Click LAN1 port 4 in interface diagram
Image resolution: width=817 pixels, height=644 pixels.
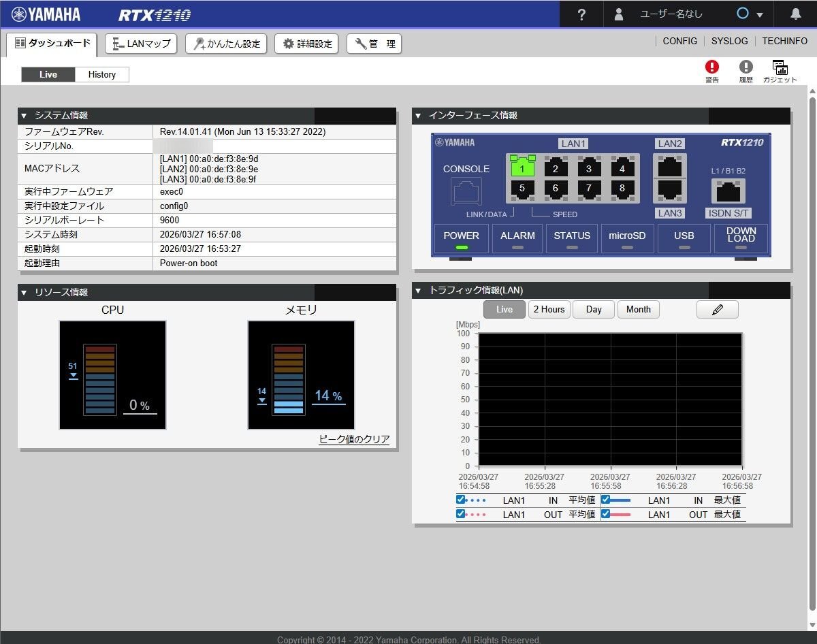622,168
